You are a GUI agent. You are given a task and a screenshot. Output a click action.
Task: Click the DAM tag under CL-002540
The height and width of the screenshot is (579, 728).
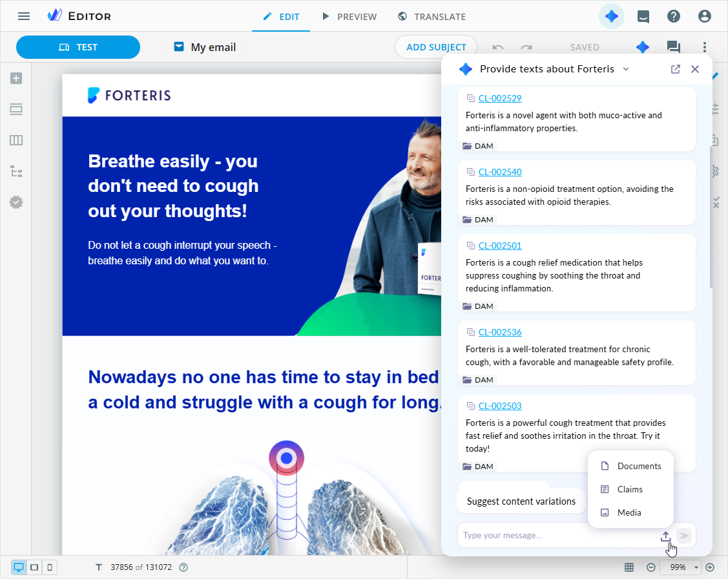(478, 219)
